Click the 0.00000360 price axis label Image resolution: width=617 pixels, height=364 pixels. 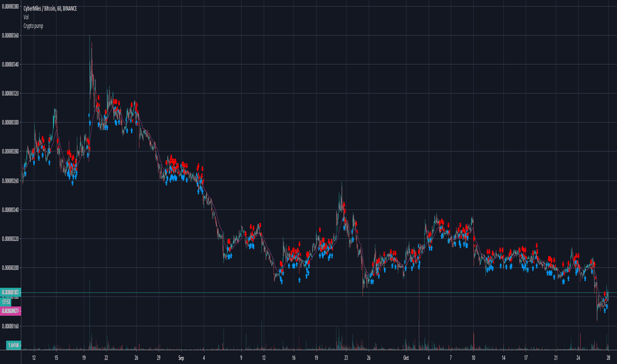10,36
